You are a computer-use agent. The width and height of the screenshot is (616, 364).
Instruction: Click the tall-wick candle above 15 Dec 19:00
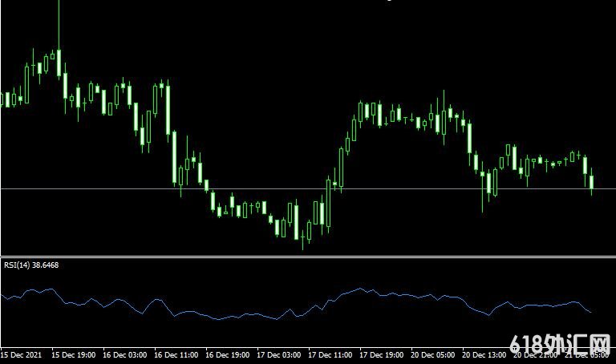coord(59,39)
